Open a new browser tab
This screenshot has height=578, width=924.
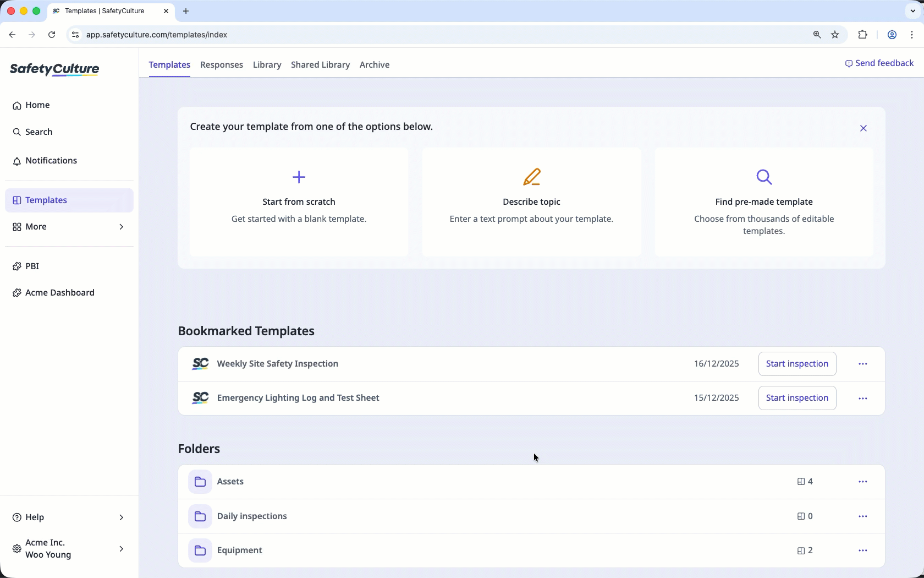186,11
